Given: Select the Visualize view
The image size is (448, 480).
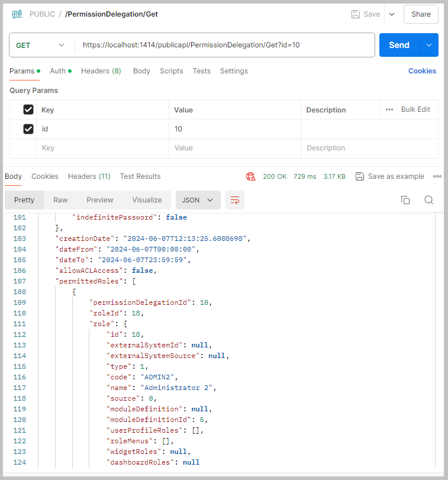Looking at the screenshot, I should click(x=147, y=200).
